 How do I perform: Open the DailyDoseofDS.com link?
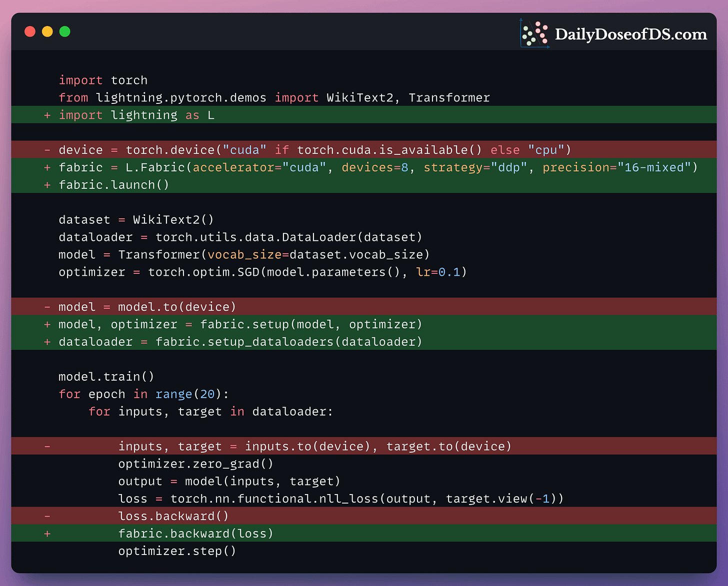[631, 34]
